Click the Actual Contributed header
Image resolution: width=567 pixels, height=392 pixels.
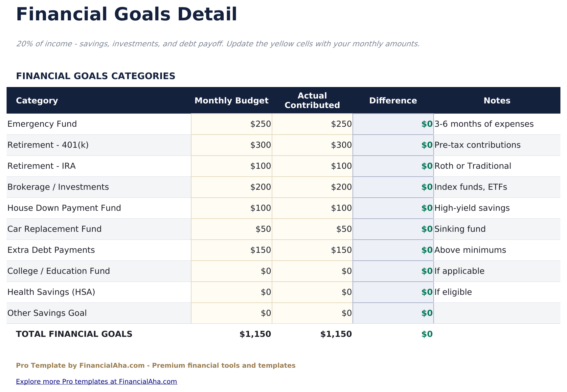coord(312,100)
